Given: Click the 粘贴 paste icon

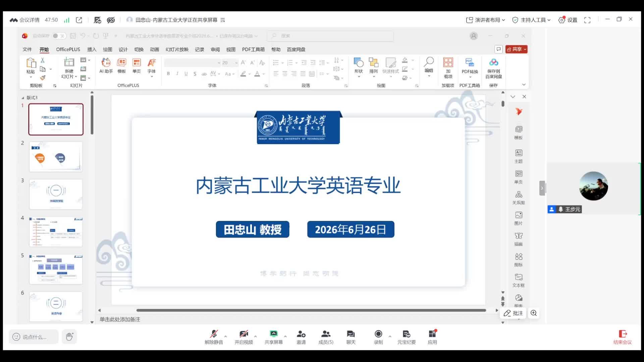Looking at the screenshot, I should (x=31, y=63).
